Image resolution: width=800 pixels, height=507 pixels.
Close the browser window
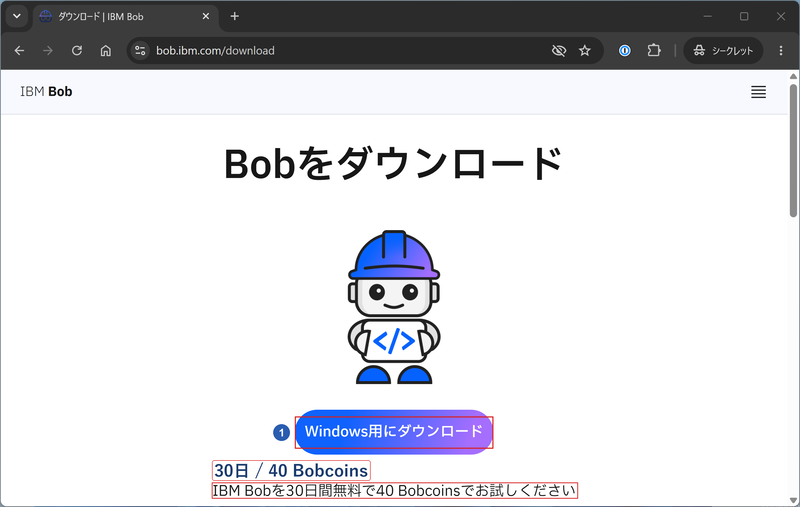tap(781, 16)
